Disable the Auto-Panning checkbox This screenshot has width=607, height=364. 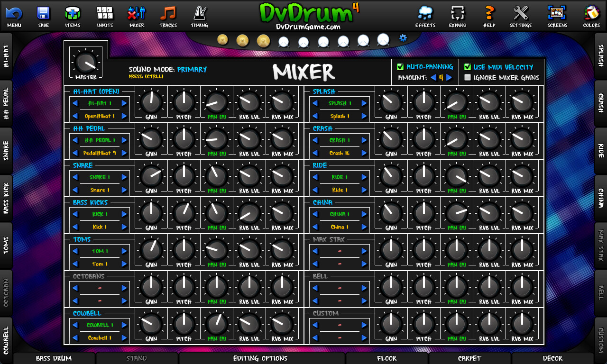[x=401, y=67]
